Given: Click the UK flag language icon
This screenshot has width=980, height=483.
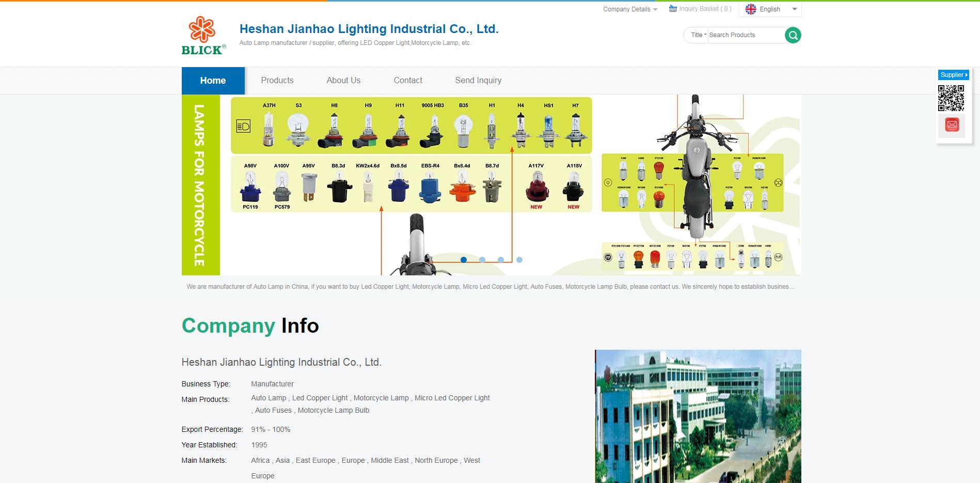Looking at the screenshot, I should point(751,9).
